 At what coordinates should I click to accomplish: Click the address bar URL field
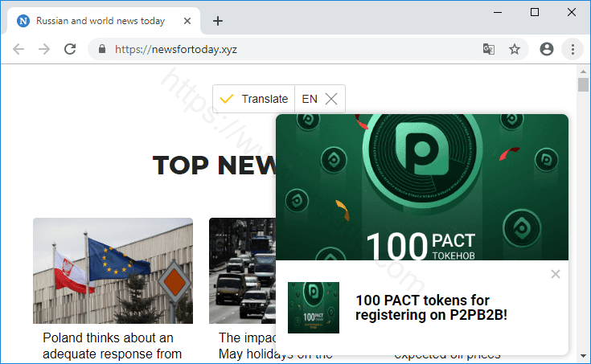coord(289,49)
